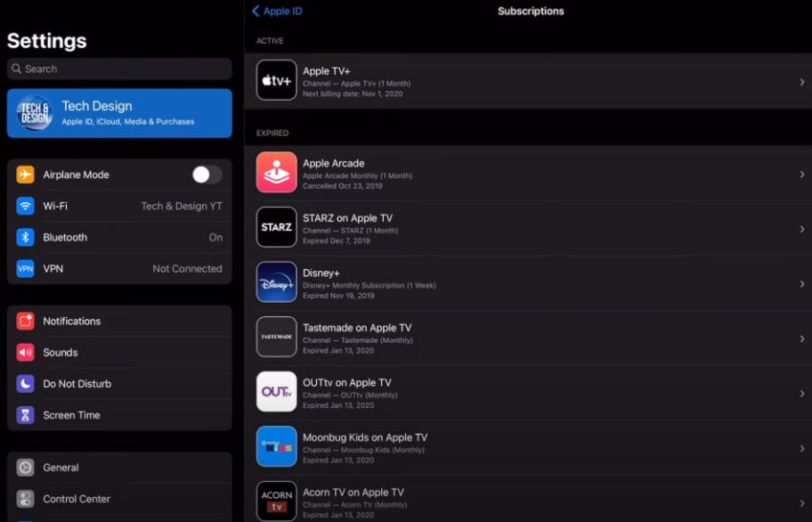Tap the magnifier icon in Search field
This screenshot has width=812, height=522.
pos(16,68)
